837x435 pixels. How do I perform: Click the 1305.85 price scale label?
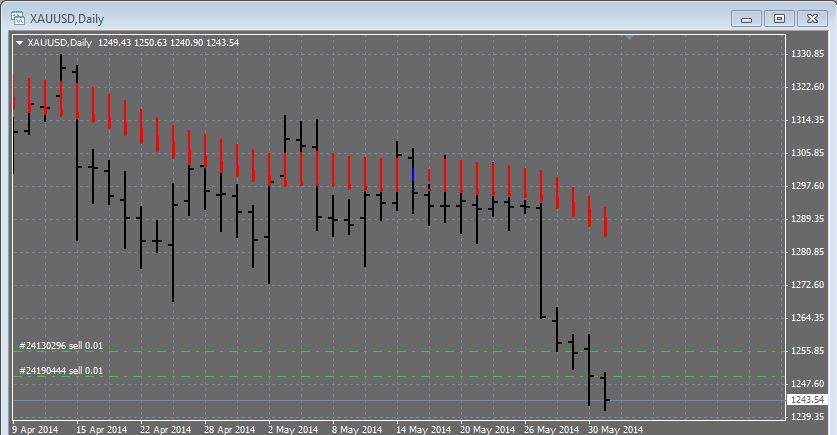click(x=807, y=153)
